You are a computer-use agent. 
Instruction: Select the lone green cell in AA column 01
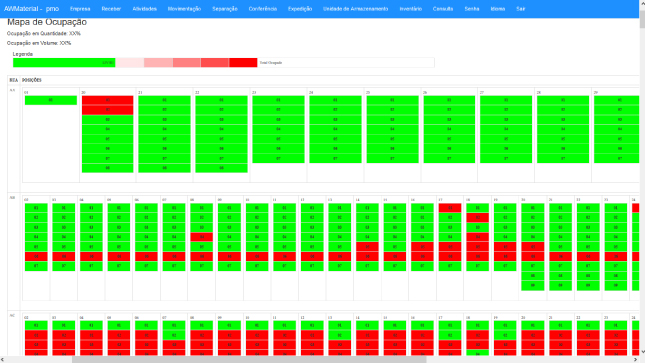click(x=51, y=100)
